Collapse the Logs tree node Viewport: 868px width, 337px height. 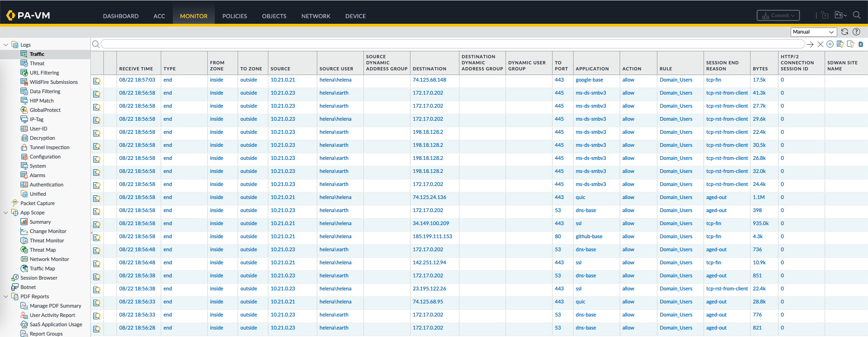click(x=6, y=45)
